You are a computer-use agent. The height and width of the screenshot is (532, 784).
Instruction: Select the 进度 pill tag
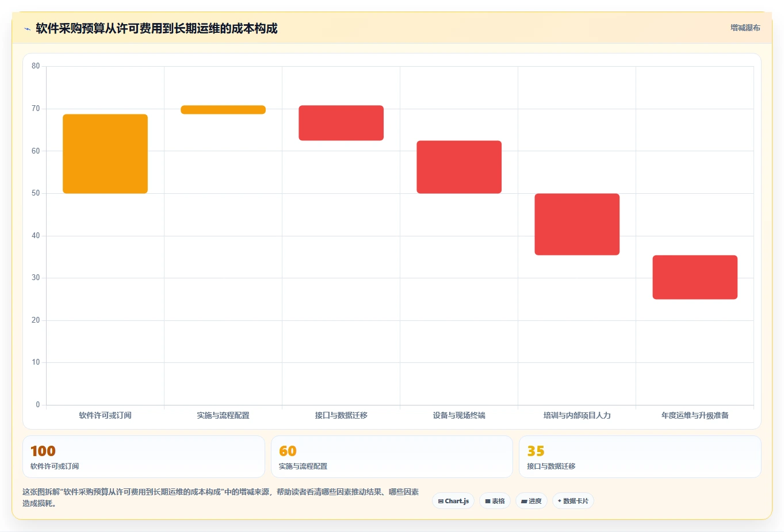(x=531, y=501)
